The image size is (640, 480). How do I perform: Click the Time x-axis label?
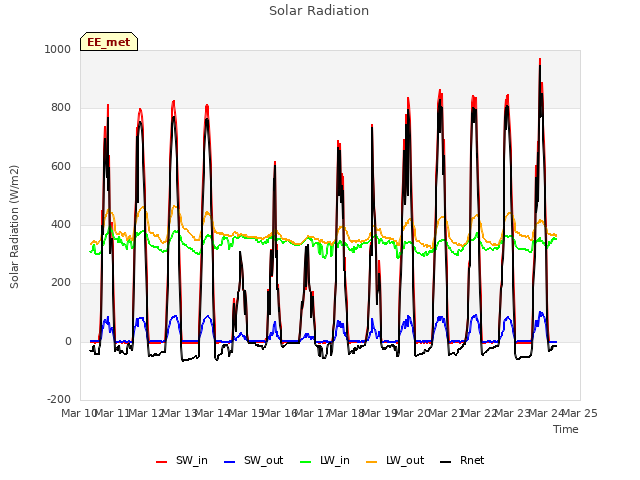(x=566, y=429)
